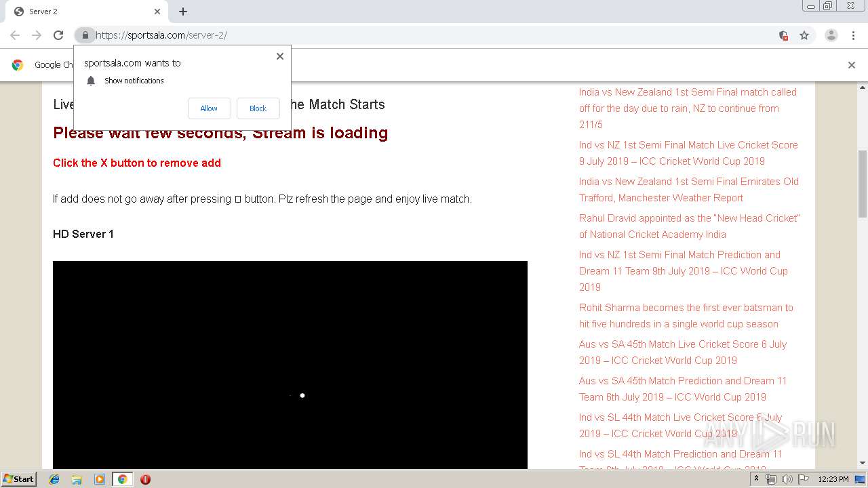Click the scrollbar down arrow
This screenshot has height=488, width=868.
pyautogui.click(x=863, y=464)
